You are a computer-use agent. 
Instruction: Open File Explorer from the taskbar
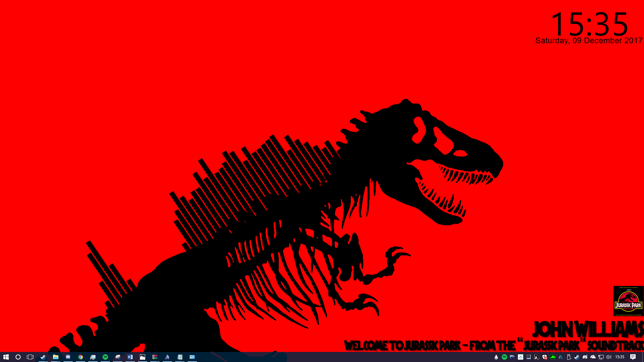point(56,357)
